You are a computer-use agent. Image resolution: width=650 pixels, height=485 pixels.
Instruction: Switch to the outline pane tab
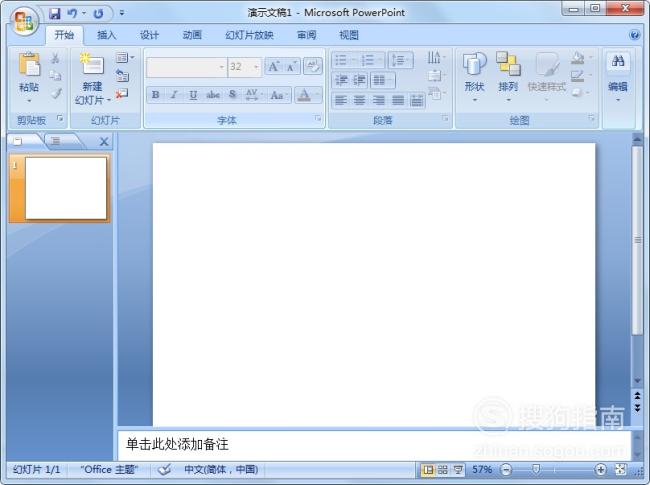coord(57,141)
